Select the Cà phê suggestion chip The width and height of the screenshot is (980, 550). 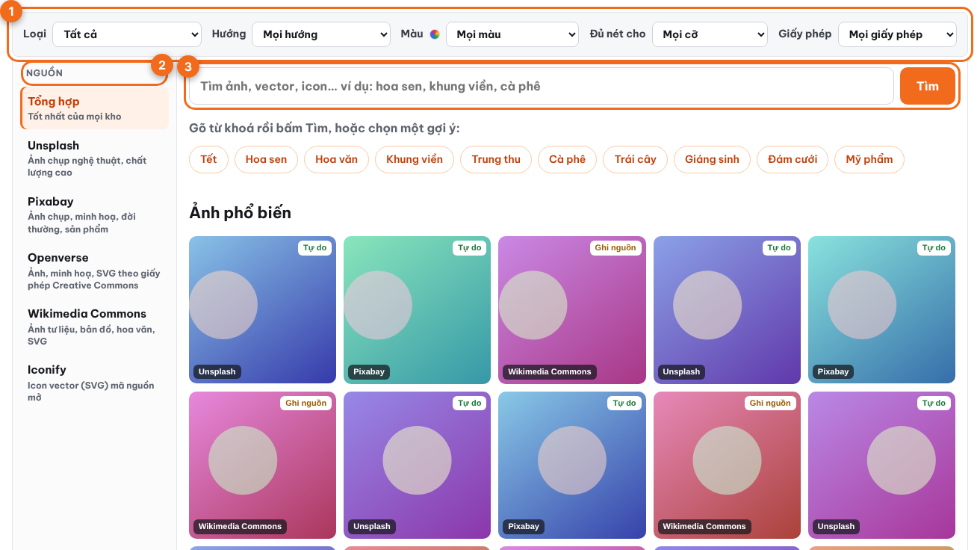point(567,159)
